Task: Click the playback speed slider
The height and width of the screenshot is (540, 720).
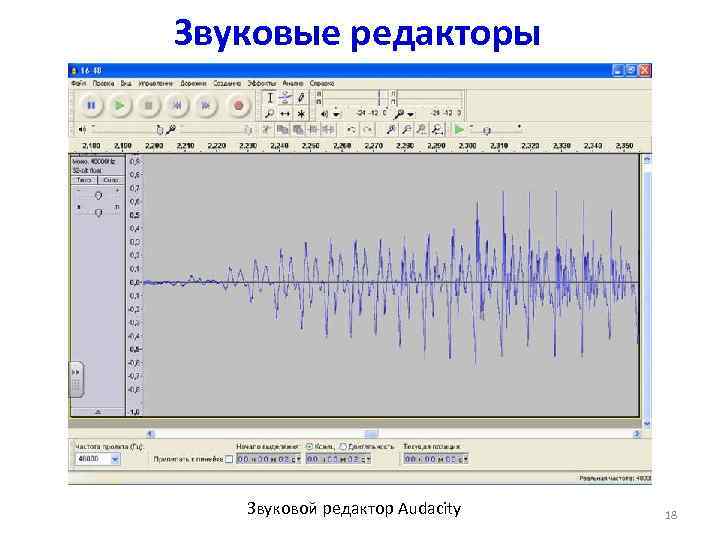Action: tap(496, 130)
